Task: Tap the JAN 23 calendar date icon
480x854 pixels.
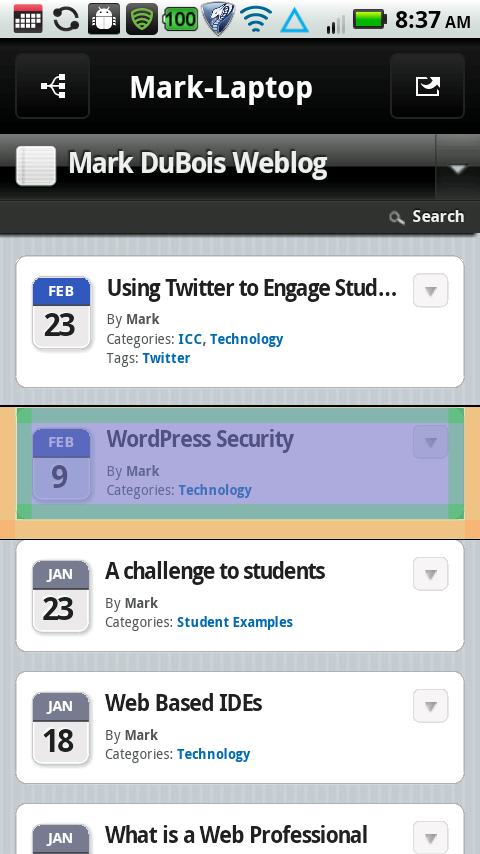Action: (60, 596)
